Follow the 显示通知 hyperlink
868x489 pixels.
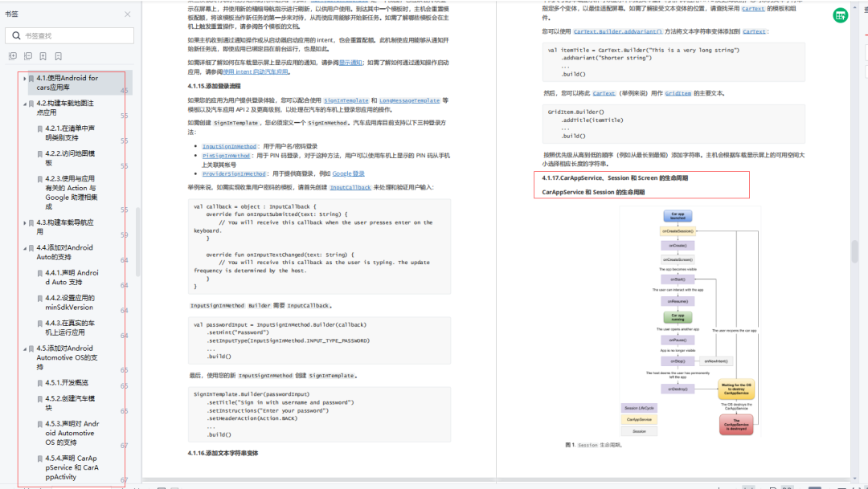point(350,63)
